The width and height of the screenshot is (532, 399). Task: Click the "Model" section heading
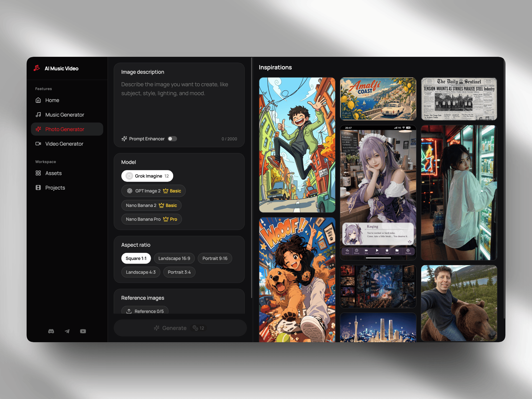tap(129, 162)
